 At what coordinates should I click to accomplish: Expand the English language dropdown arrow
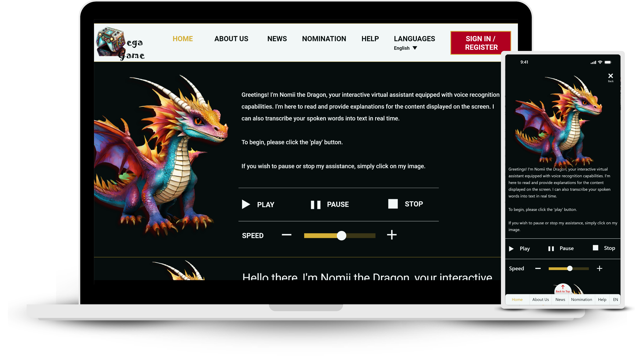415,48
